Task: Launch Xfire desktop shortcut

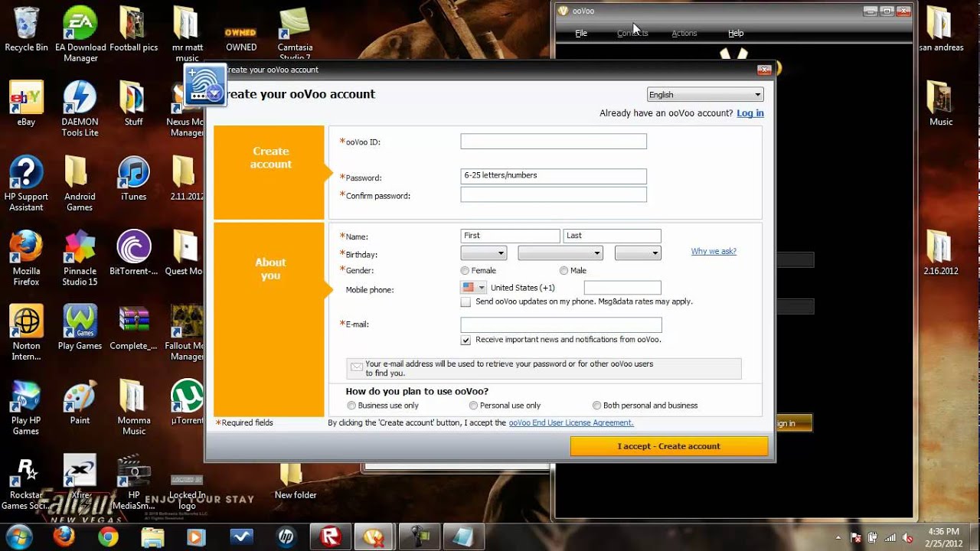Action: (x=80, y=476)
